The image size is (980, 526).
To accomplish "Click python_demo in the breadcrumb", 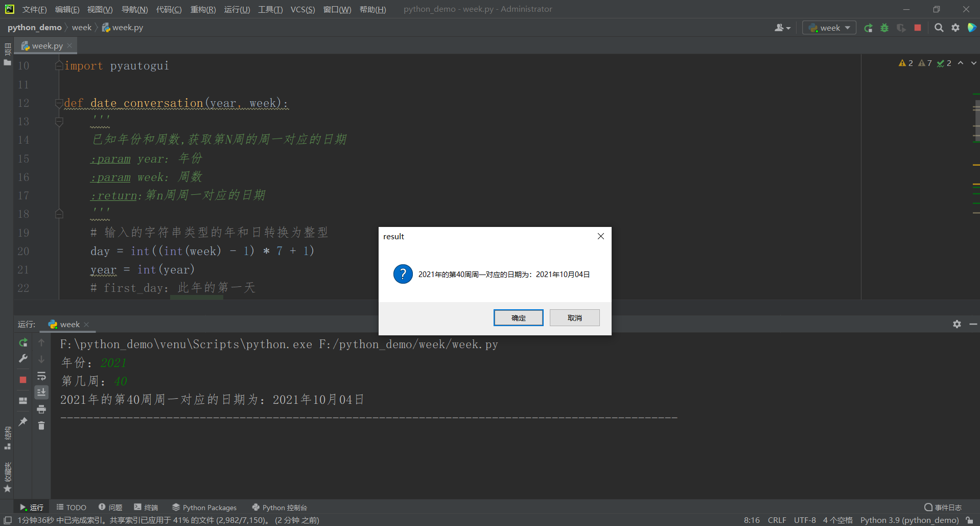I will (x=34, y=28).
